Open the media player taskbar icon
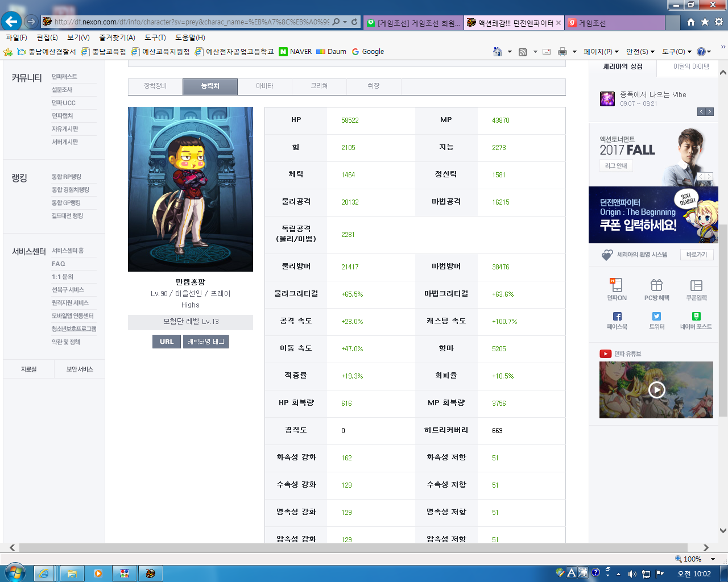 (98, 573)
